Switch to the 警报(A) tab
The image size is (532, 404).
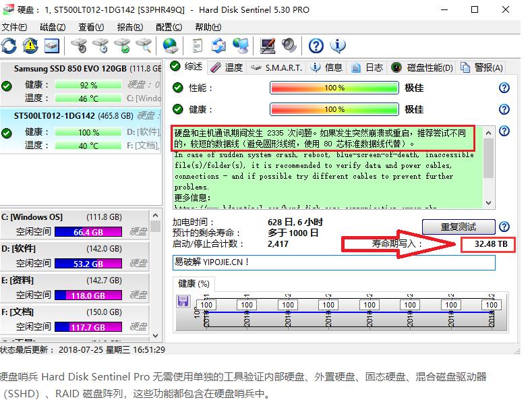point(481,67)
